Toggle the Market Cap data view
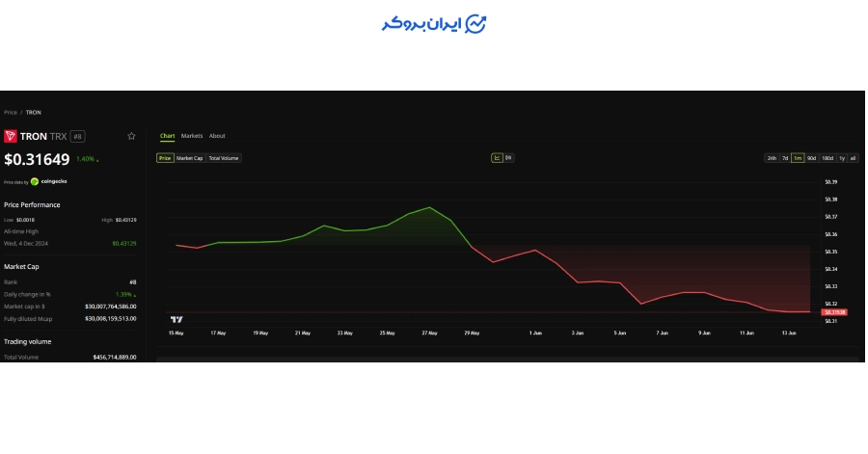Screen dimensions: 868x454 tap(189, 158)
